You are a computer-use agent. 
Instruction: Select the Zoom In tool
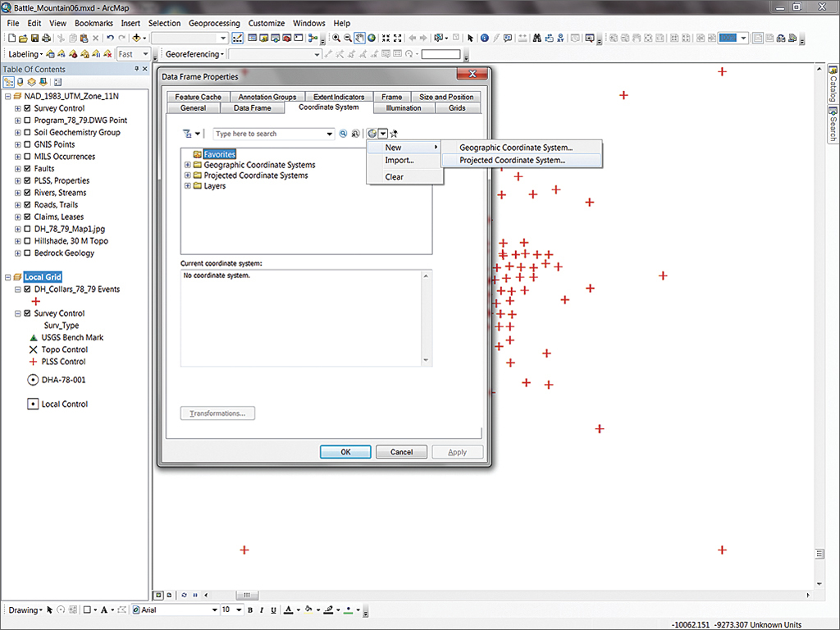pyautogui.click(x=336, y=38)
